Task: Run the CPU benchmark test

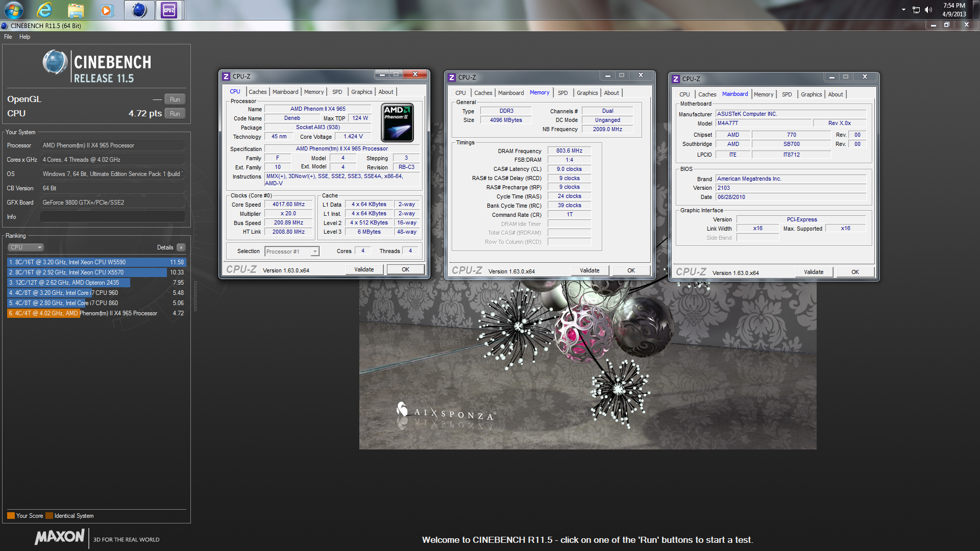Action: point(175,114)
